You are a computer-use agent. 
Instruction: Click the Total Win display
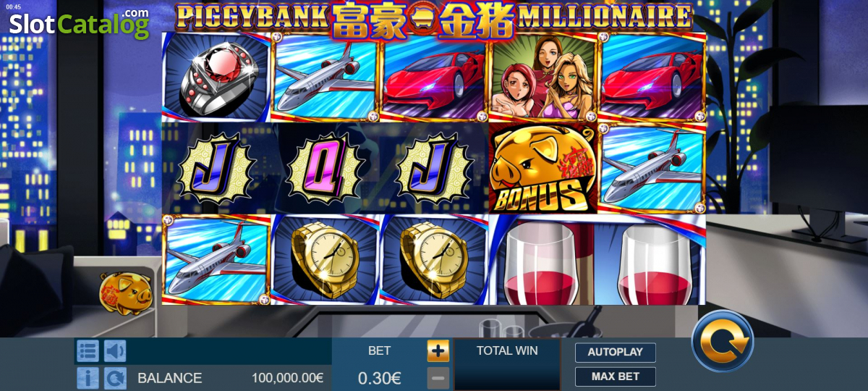coord(507,364)
